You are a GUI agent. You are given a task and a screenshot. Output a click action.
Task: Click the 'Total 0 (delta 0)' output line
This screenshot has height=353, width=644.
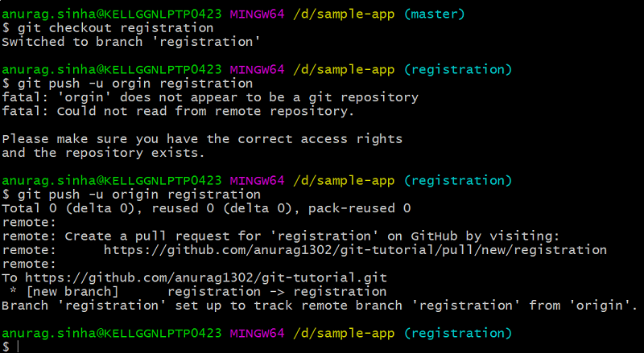click(206, 208)
